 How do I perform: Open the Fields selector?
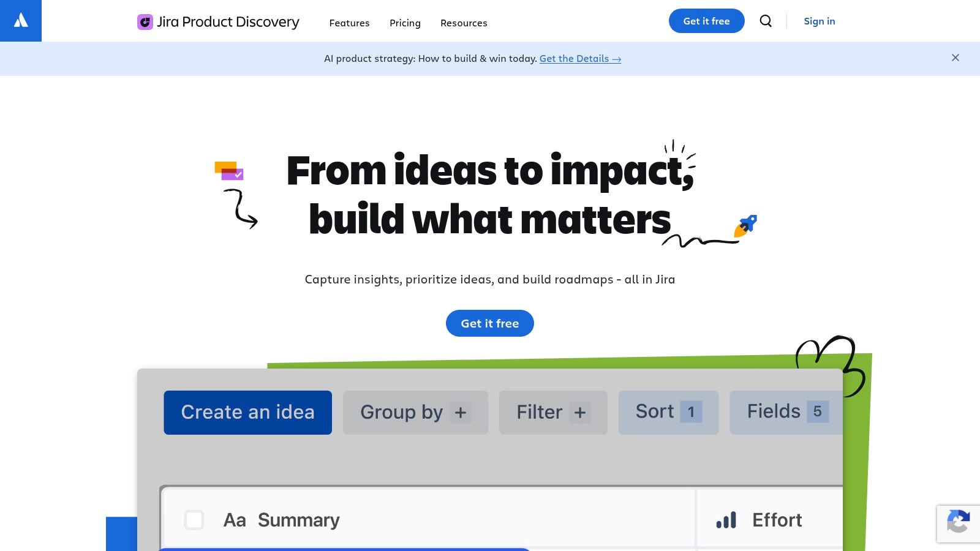point(786,413)
